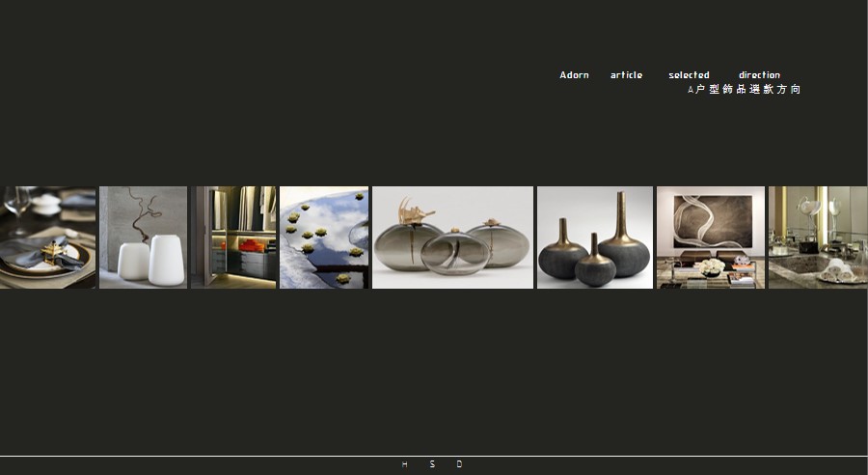Open the wardrobe closet interior photo
Screen dimensions: 868x475
(233, 237)
